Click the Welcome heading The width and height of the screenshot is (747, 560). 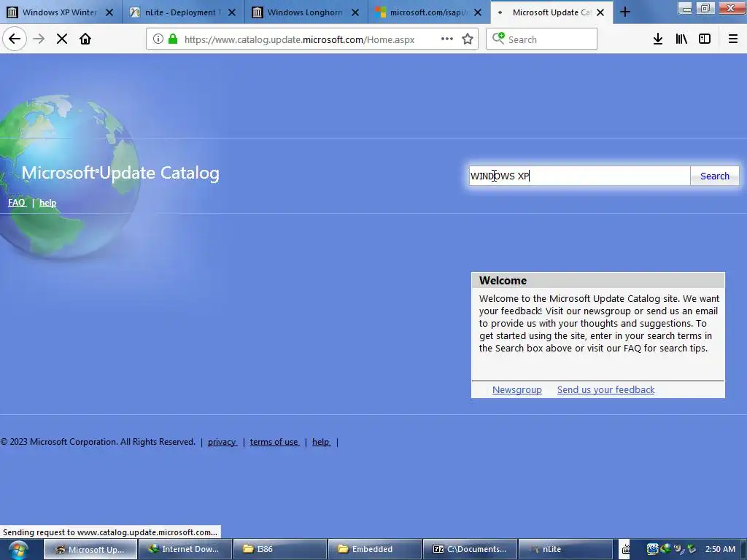(x=503, y=281)
